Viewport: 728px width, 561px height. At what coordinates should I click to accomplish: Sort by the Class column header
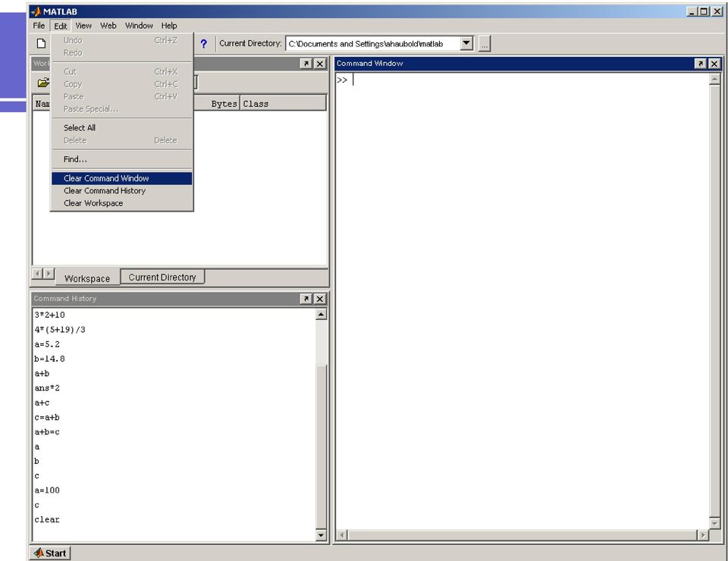pos(283,104)
